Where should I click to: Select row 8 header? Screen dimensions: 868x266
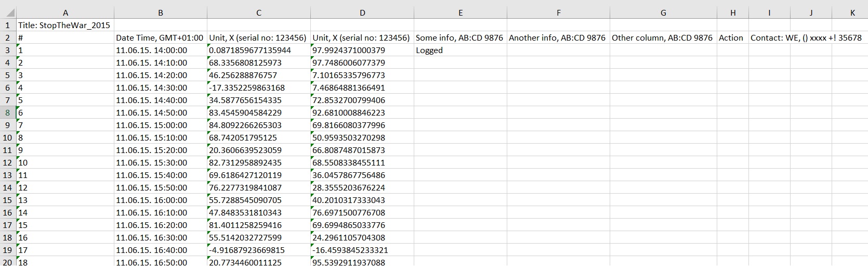click(x=8, y=112)
